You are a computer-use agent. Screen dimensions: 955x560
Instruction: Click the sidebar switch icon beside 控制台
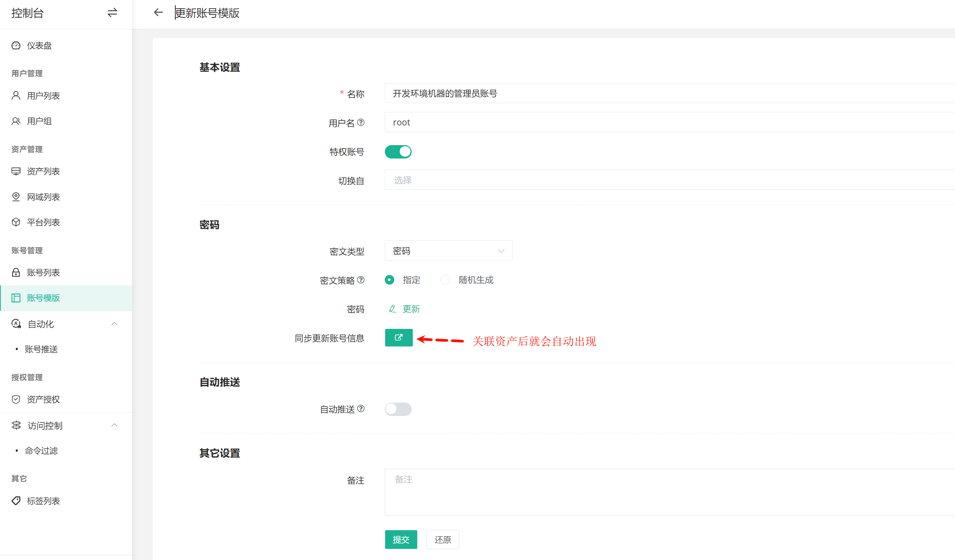click(x=112, y=13)
